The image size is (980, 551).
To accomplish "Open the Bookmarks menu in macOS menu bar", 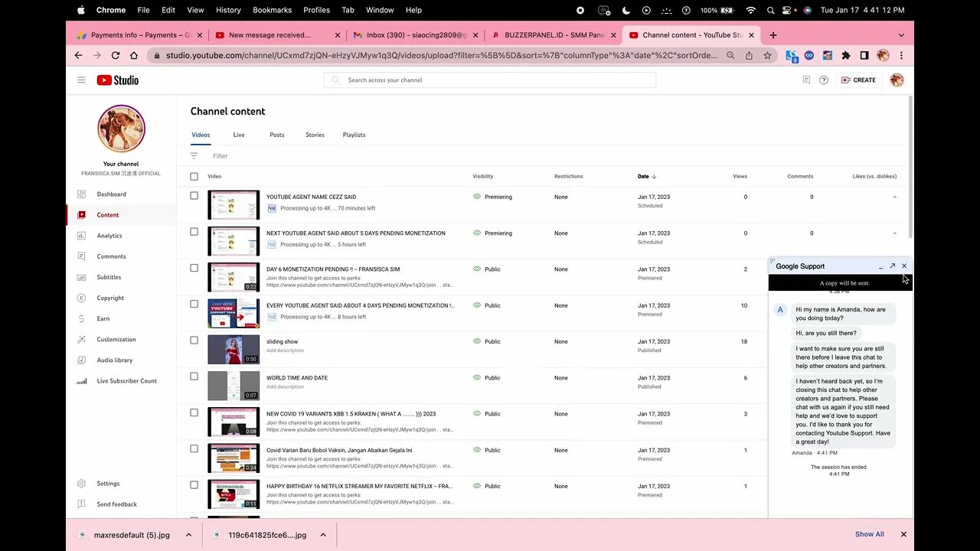I will click(x=272, y=10).
